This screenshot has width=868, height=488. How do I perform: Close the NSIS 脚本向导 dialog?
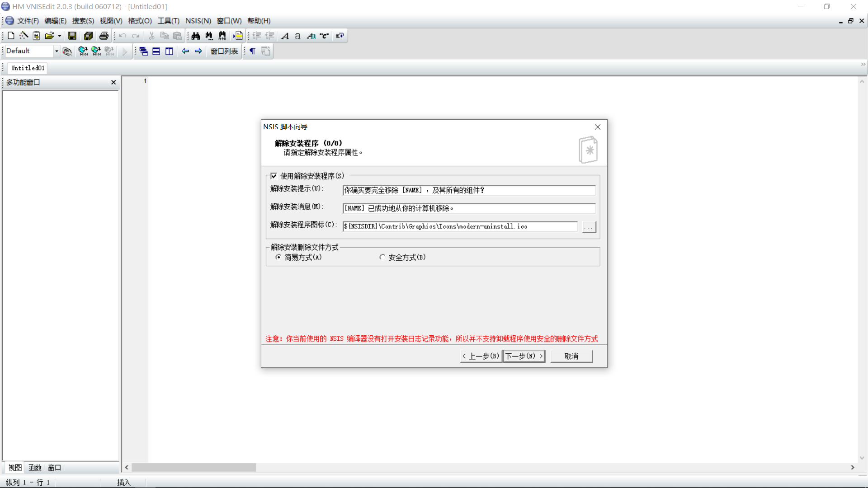(598, 127)
